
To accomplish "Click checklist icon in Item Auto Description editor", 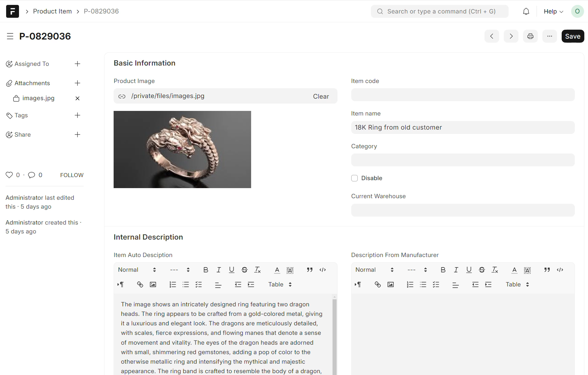I will 198,284.
